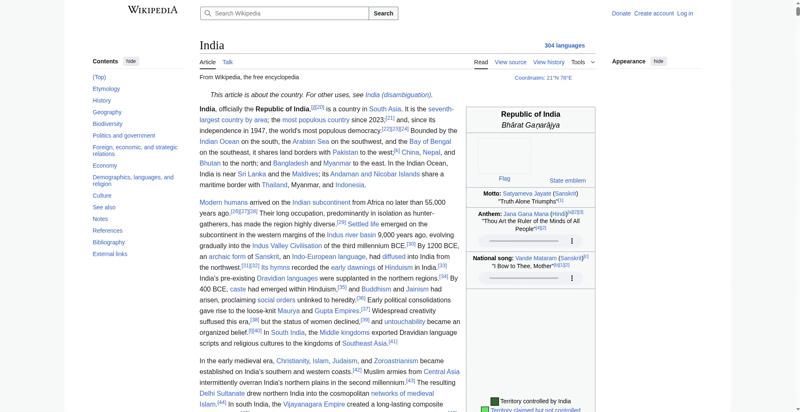This screenshot has width=800, height=412.
Task: Click Create account link
Action: point(654,14)
